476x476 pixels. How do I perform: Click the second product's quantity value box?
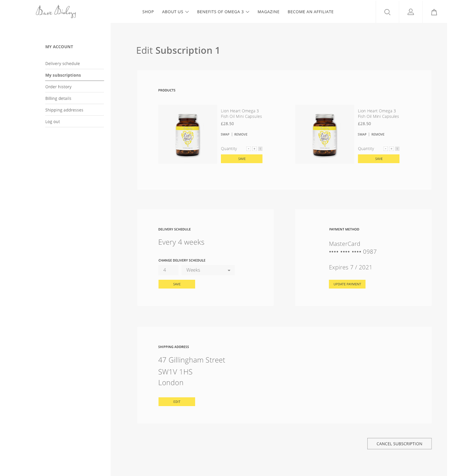[397, 149]
